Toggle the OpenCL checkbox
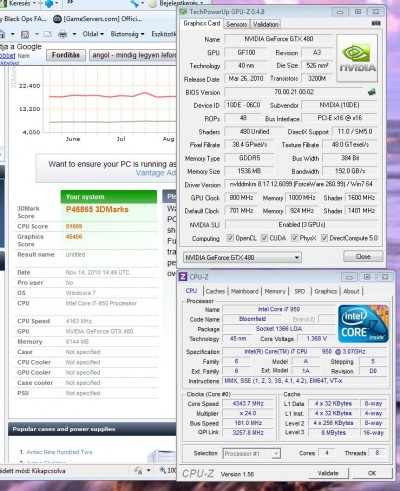 coord(230,238)
